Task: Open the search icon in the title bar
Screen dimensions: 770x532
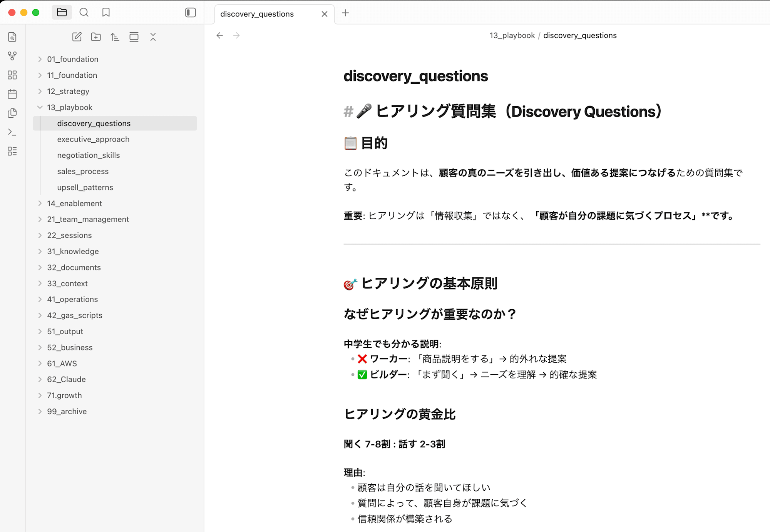Action: (84, 12)
